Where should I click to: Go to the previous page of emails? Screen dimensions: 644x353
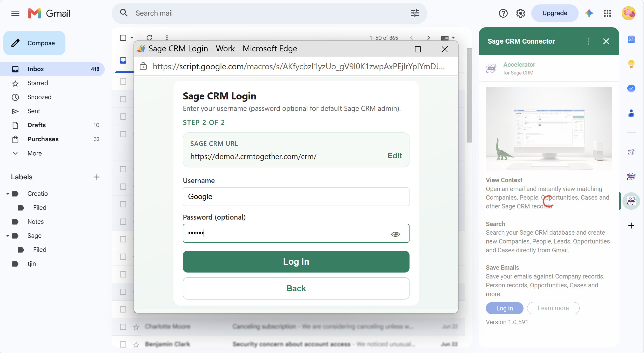coord(411,38)
